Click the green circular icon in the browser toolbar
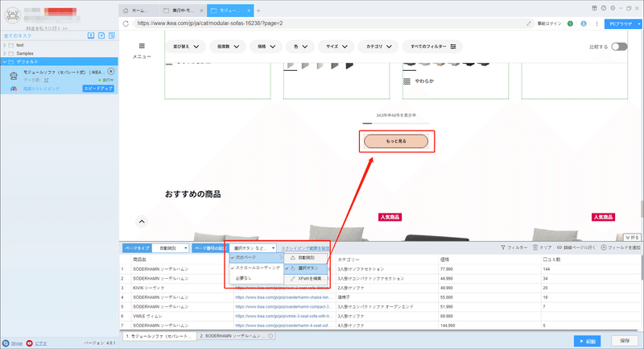 570,23
